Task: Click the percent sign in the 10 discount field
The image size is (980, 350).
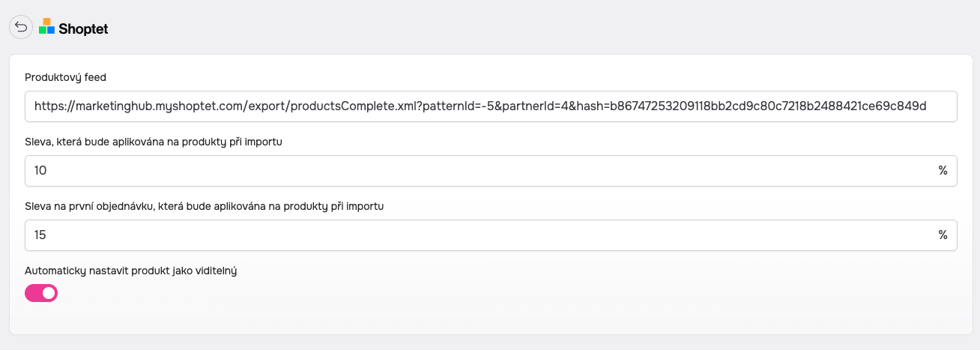Action: [x=943, y=171]
